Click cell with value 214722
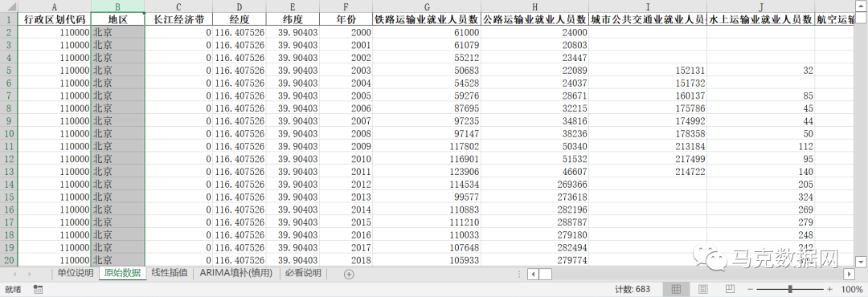868x297 pixels. (648, 172)
